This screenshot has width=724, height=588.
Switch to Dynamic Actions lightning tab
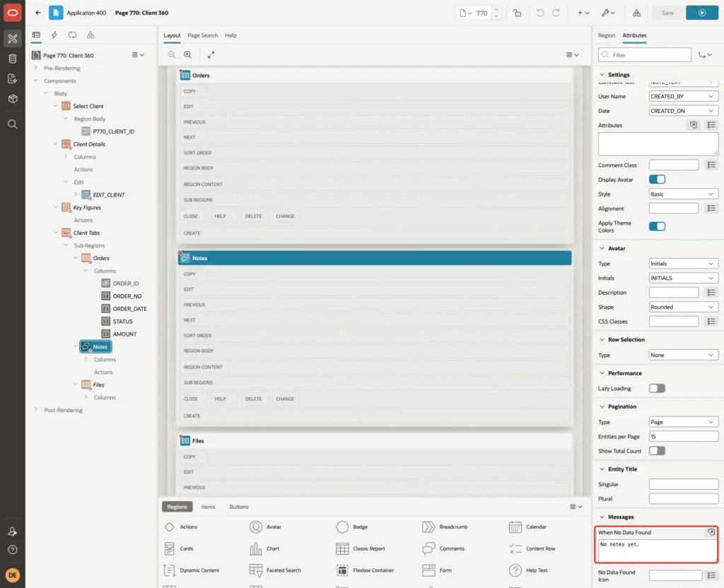click(54, 35)
